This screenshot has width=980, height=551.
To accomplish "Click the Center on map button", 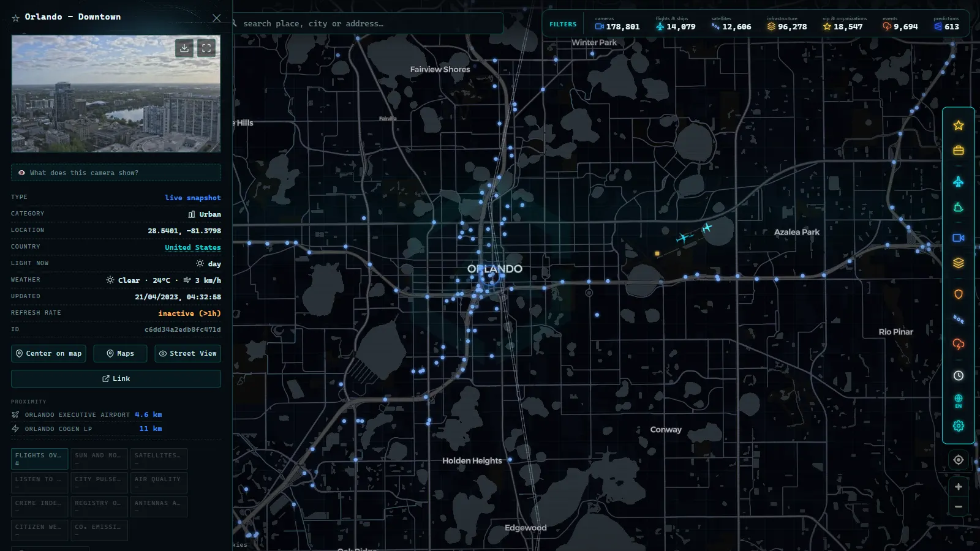I will 48,353.
